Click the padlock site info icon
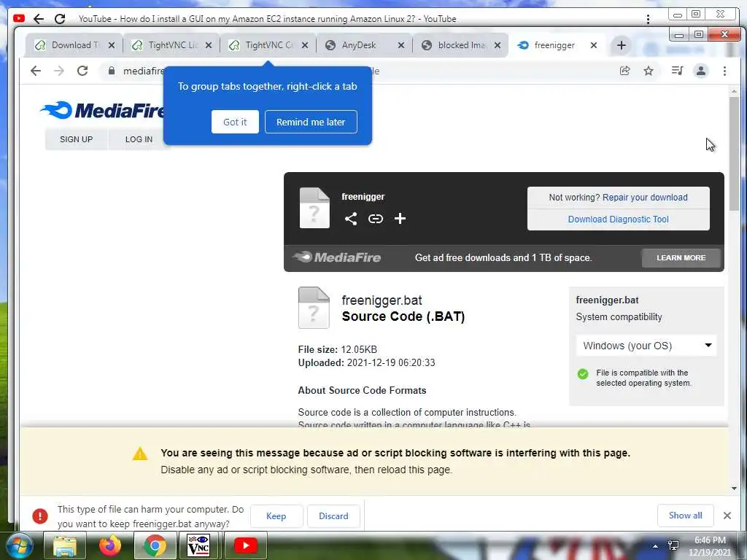Image resolution: width=747 pixels, height=560 pixels. pyautogui.click(x=112, y=71)
